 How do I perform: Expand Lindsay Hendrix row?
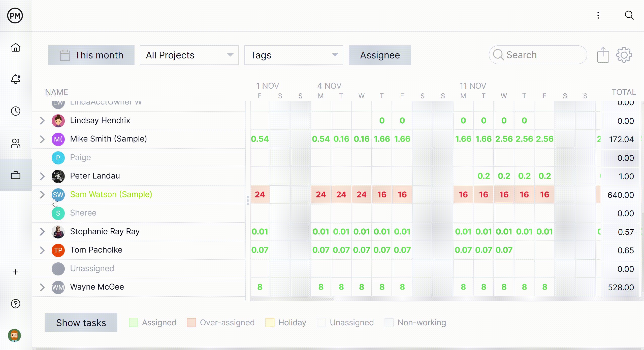click(42, 121)
